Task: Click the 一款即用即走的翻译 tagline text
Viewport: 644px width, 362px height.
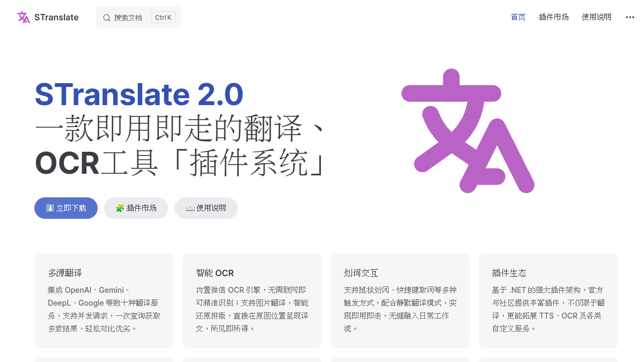Action: (181, 129)
